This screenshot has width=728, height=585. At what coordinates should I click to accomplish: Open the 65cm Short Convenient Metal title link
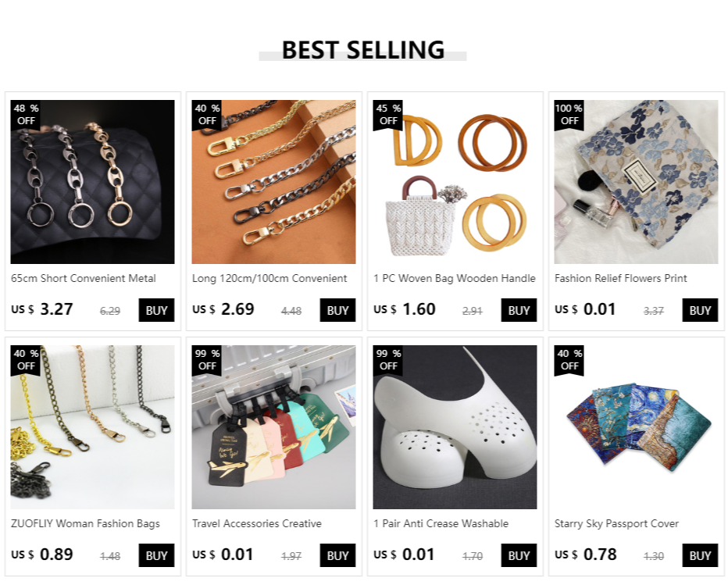pyautogui.click(x=84, y=279)
